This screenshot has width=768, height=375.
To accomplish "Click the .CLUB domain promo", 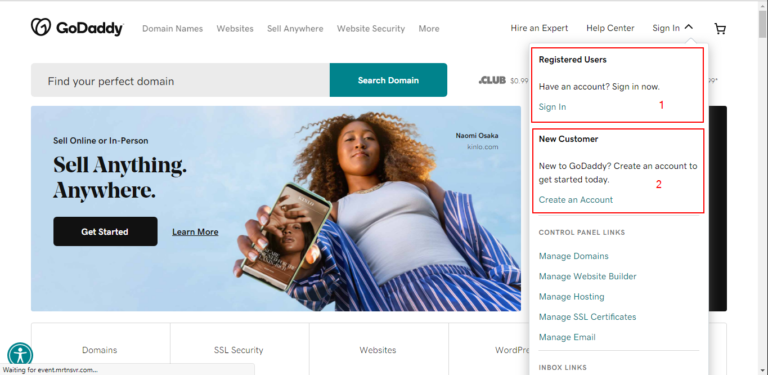I will click(504, 80).
